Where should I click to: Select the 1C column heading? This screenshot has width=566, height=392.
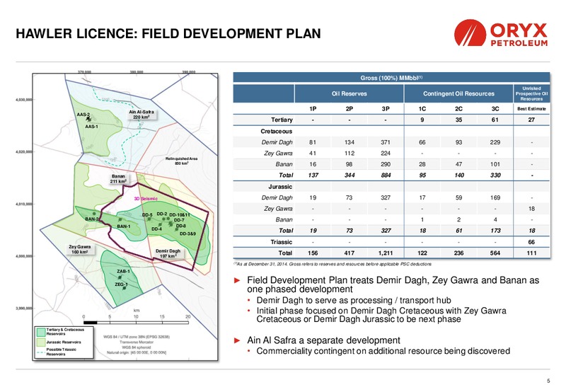click(422, 109)
